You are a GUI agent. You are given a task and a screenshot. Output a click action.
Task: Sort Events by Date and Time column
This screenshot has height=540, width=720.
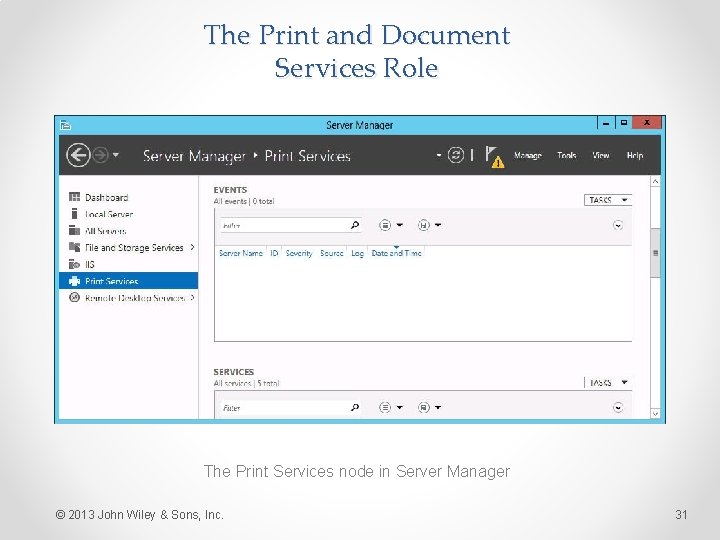396,253
